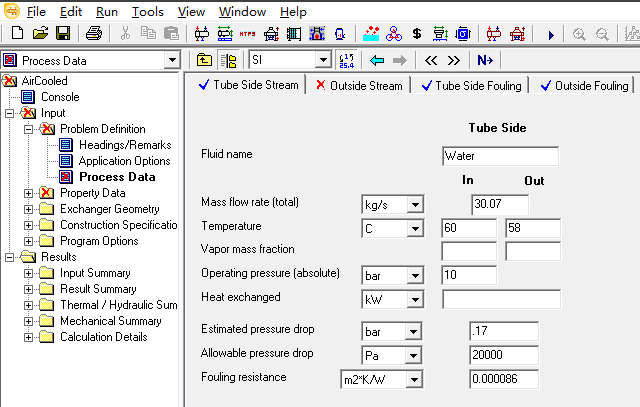Open the Temperature C unit dropdown
640x407 pixels.
415,228
